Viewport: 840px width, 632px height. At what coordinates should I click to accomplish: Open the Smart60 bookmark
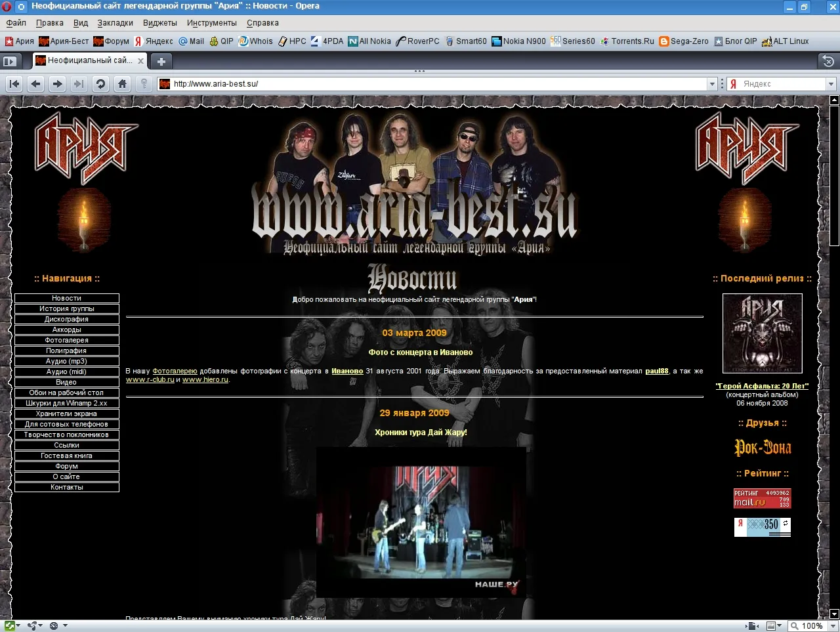(466, 41)
